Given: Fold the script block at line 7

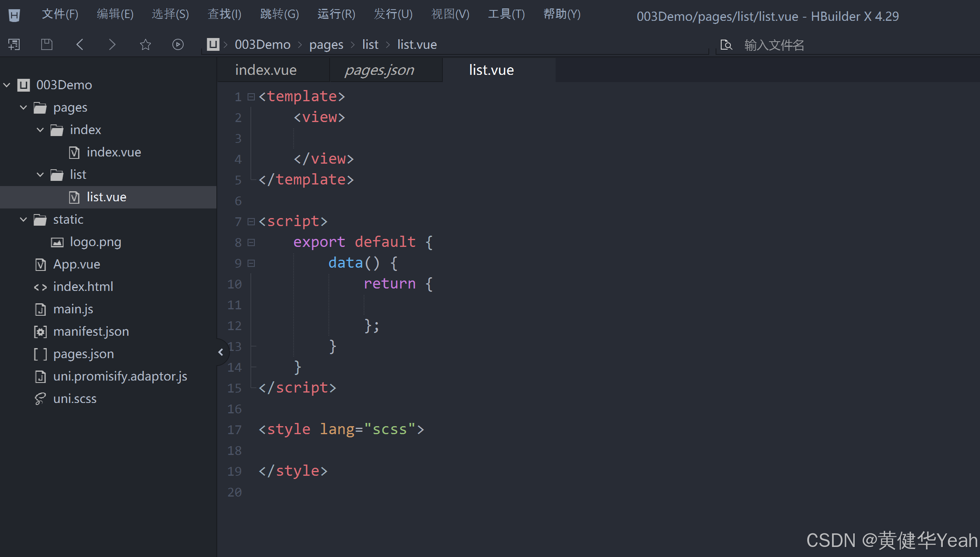Looking at the screenshot, I should tap(251, 221).
